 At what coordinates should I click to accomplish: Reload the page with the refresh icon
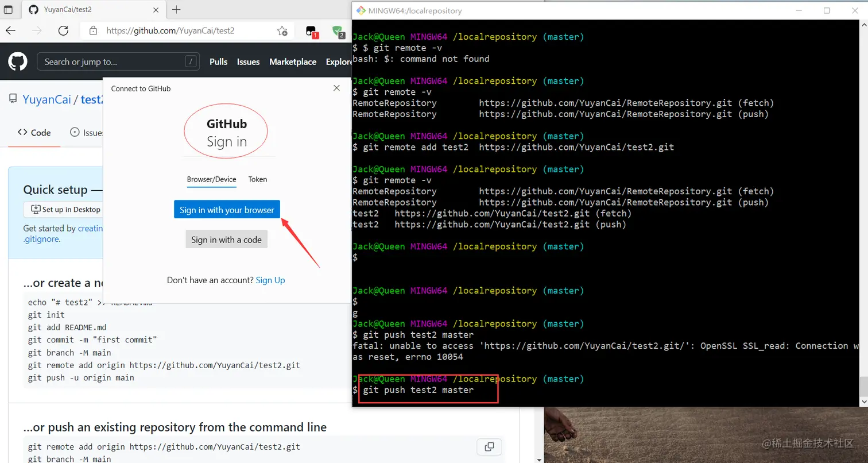point(63,30)
